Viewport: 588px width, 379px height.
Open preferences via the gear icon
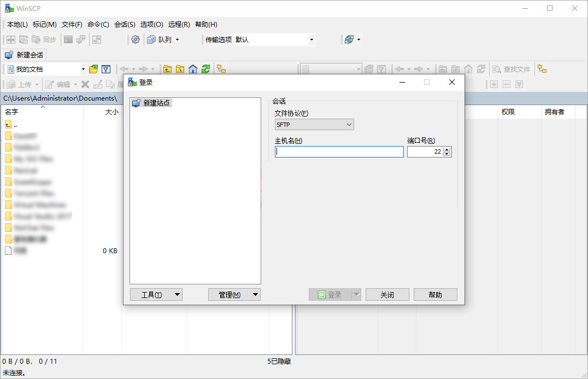[136, 39]
